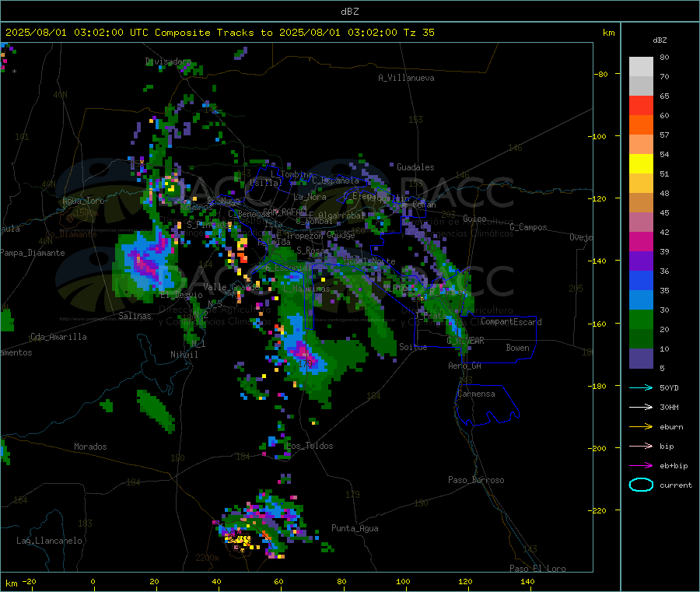This screenshot has width=700, height=592.
Task: Select the red 60-65 dBZ swatch
Action: (x=641, y=105)
